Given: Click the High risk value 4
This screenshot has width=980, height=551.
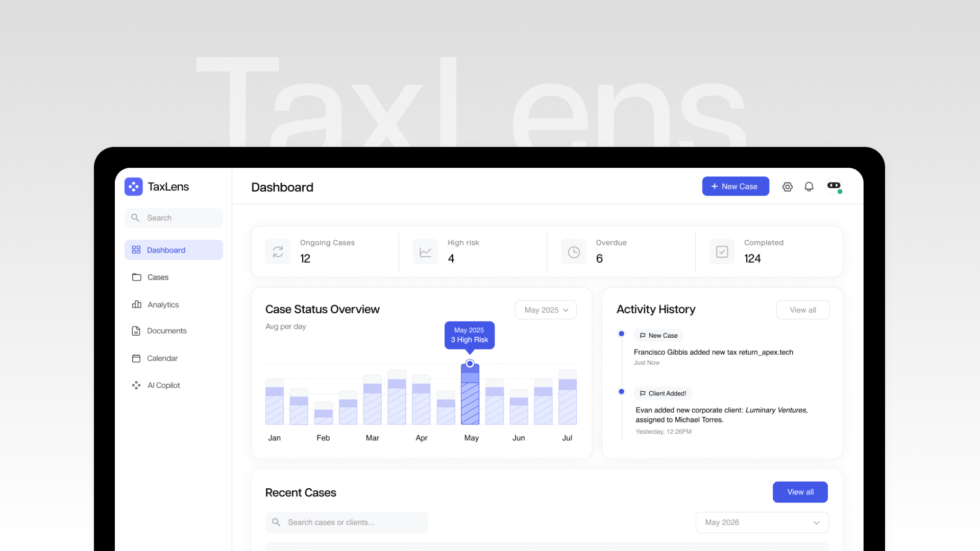Looking at the screenshot, I should (451, 259).
